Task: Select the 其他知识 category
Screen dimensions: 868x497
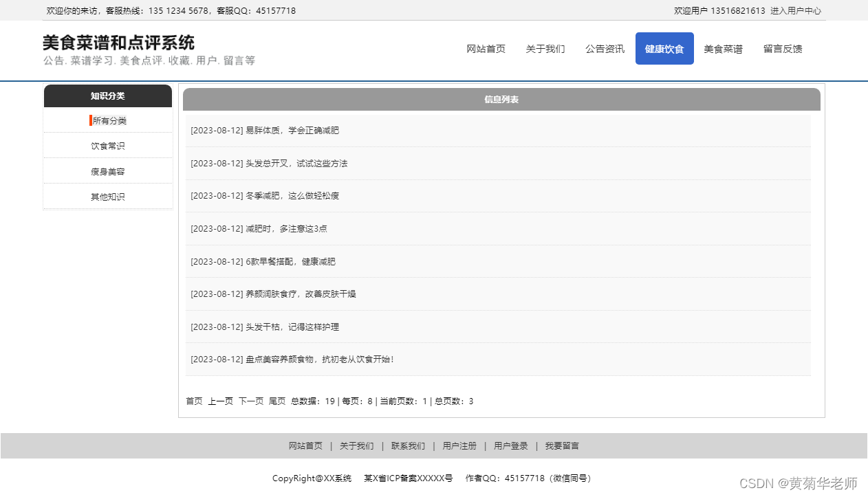Action: pyautogui.click(x=108, y=196)
